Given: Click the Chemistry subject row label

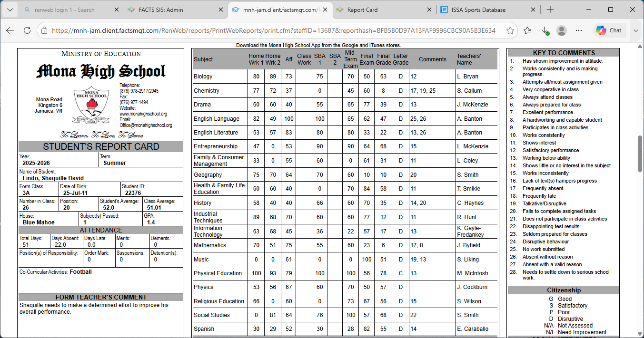Looking at the screenshot, I should coord(207,91).
